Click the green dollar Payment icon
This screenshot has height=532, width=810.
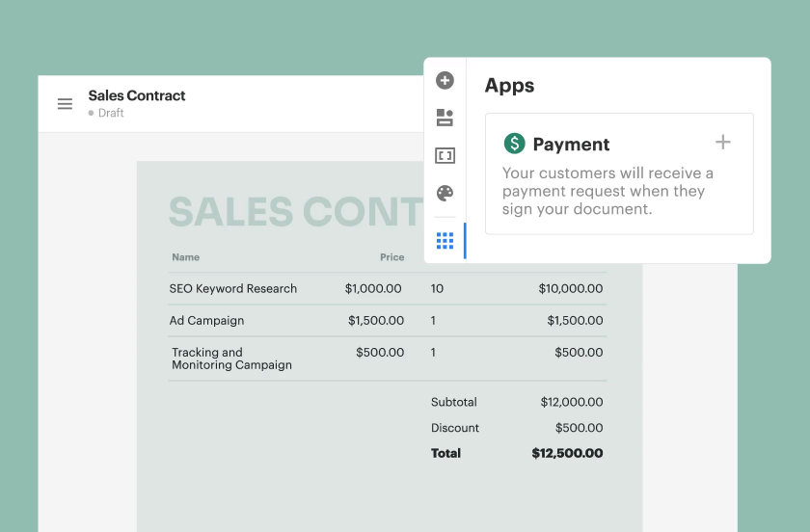(x=515, y=144)
